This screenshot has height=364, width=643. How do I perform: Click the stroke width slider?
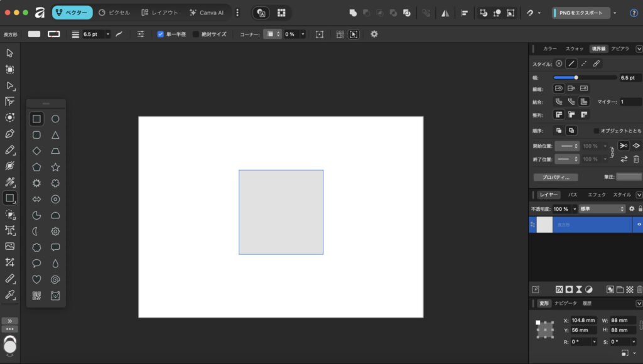click(584, 78)
